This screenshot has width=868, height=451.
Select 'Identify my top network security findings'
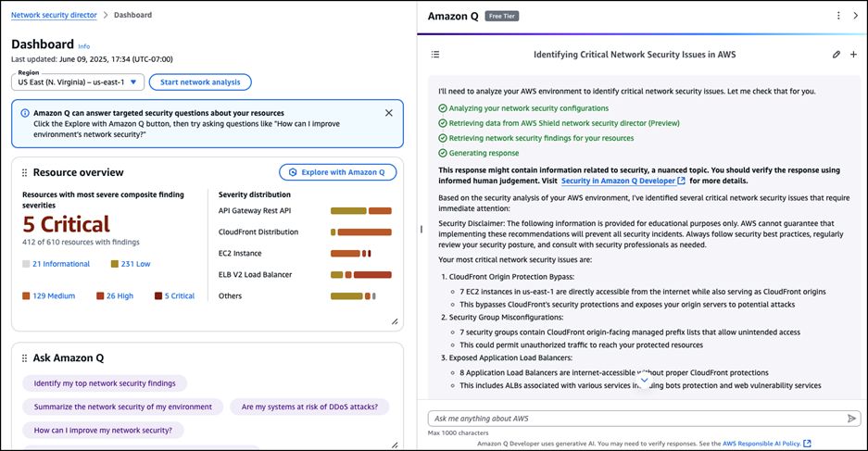[105, 383]
